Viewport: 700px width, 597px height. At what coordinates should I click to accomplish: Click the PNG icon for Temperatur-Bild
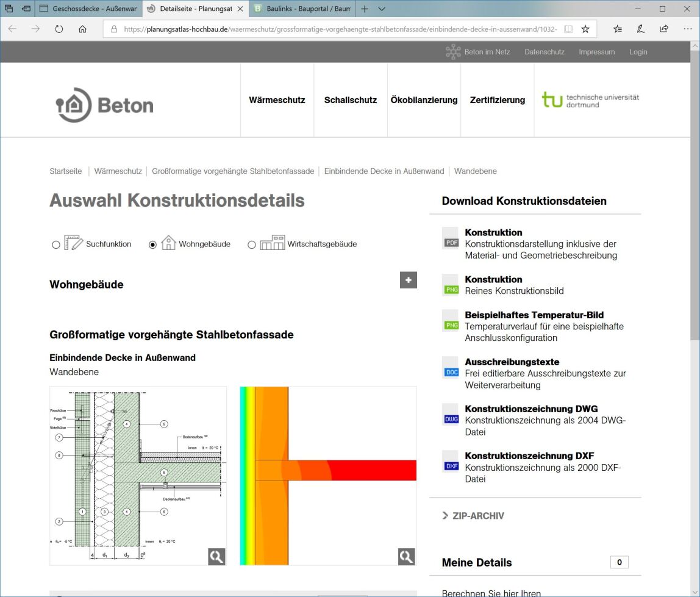pyautogui.click(x=451, y=321)
